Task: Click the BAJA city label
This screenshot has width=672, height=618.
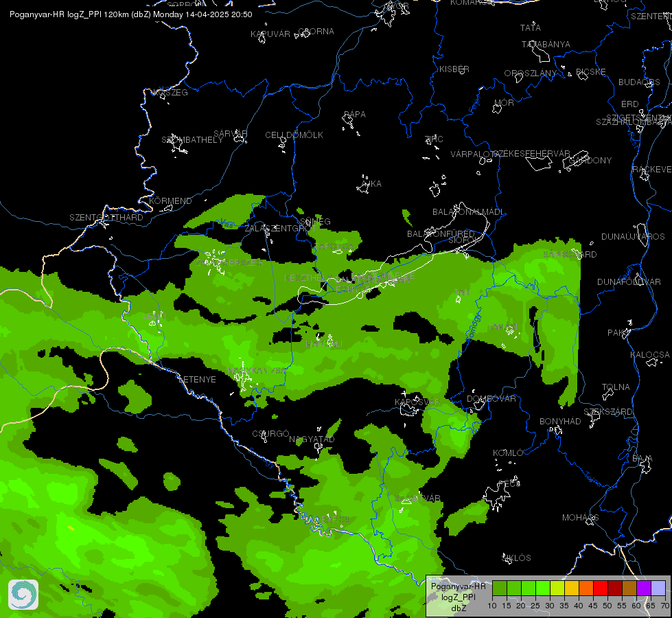Action: click(642, 459)
